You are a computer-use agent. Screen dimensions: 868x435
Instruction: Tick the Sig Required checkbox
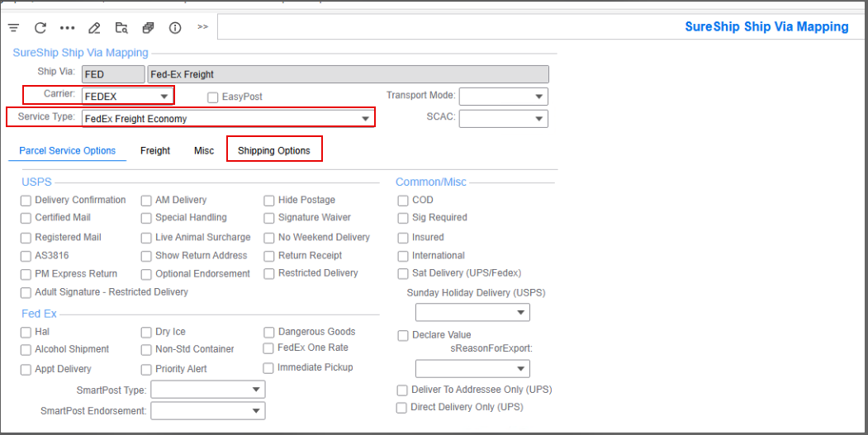(x=403, y=218)
